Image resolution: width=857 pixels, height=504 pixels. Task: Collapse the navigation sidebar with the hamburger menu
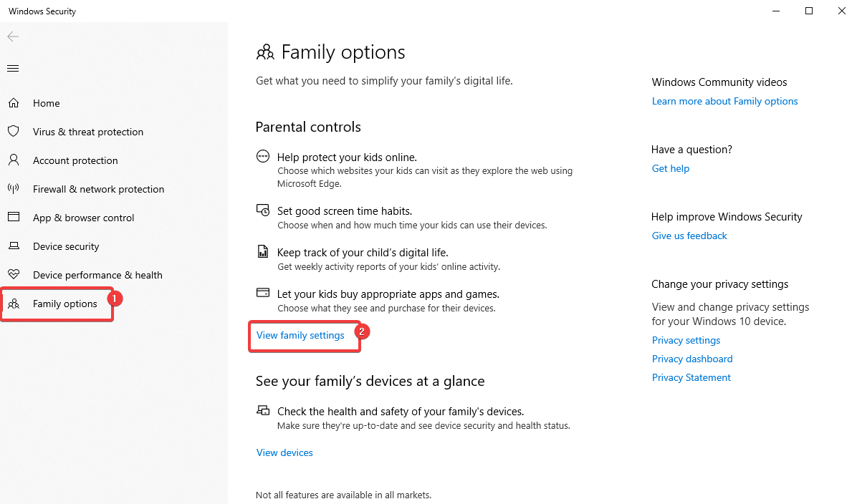12,68
